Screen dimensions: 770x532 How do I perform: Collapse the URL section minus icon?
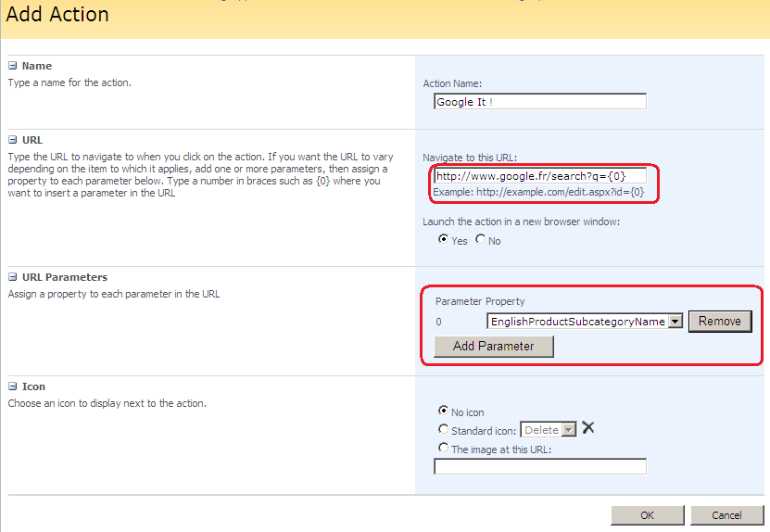pos(13,140)
